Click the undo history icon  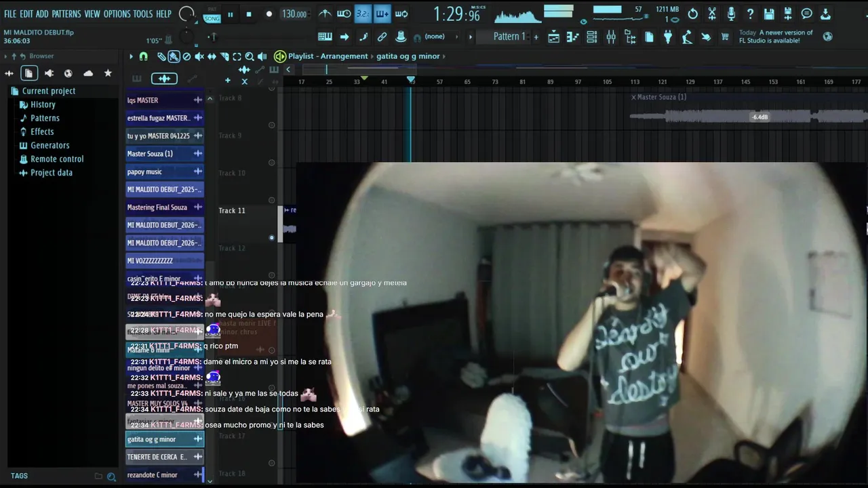coord(693,14)
